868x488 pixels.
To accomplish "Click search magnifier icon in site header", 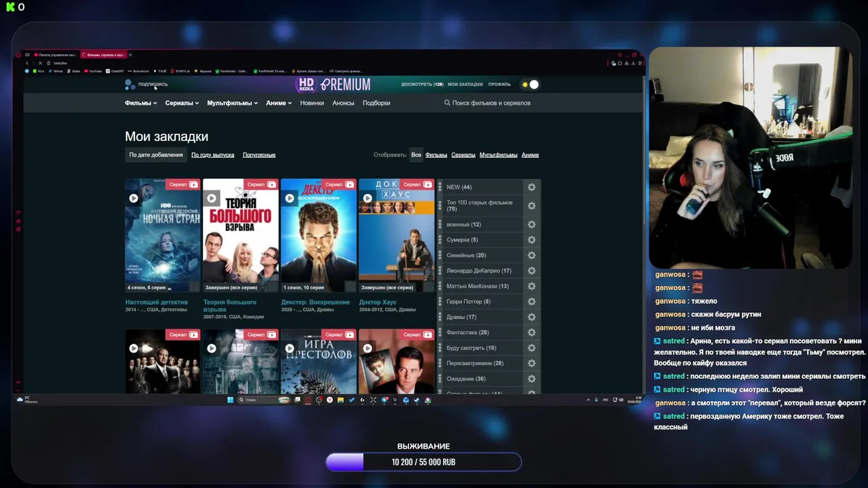I will (x=447, y=103).
